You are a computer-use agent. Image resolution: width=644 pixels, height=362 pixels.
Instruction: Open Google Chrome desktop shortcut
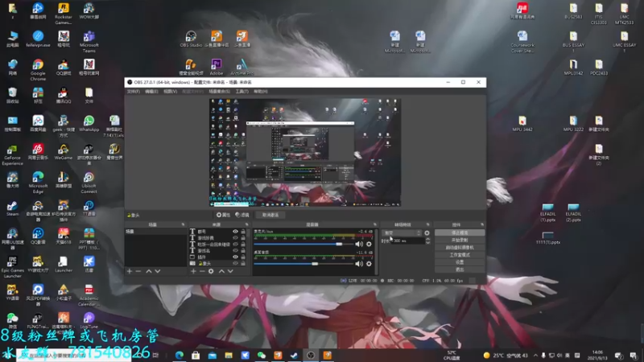click(38, 70)
